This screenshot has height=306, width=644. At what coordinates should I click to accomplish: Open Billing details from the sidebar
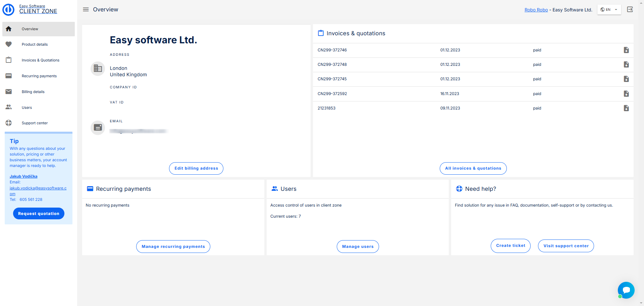[33, 92]
